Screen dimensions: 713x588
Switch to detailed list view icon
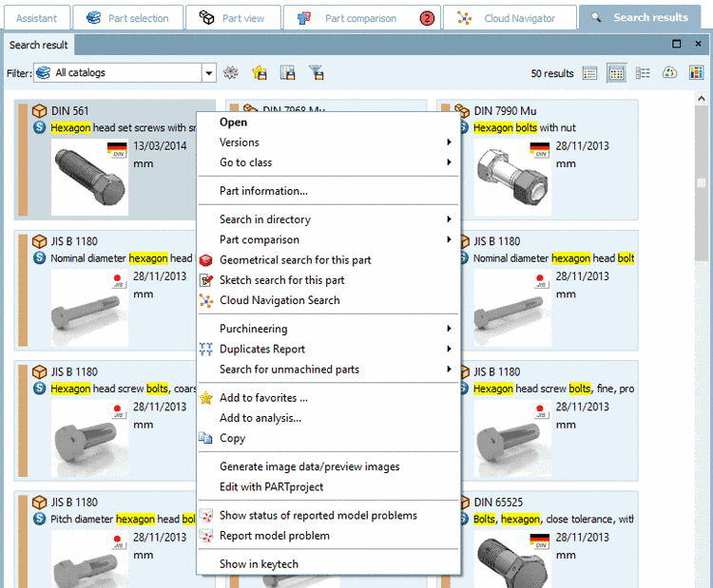tap(643, 73)
